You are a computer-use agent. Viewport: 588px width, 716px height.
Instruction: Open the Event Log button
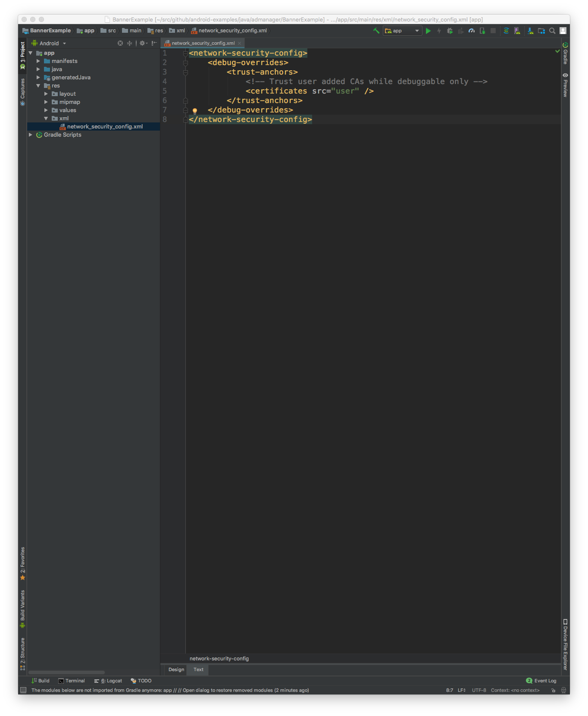[541, 681]
